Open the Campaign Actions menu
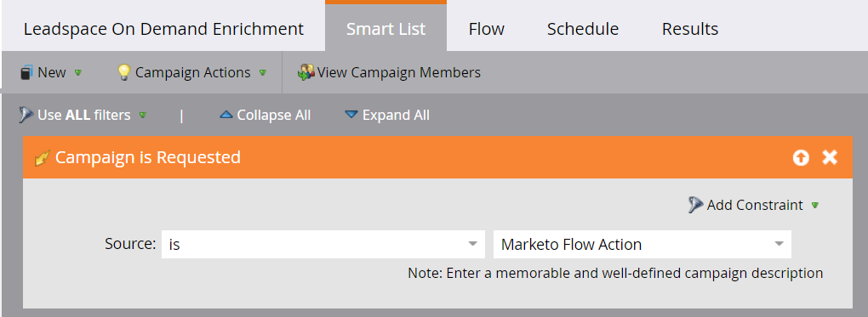 [x=192, y=72]
